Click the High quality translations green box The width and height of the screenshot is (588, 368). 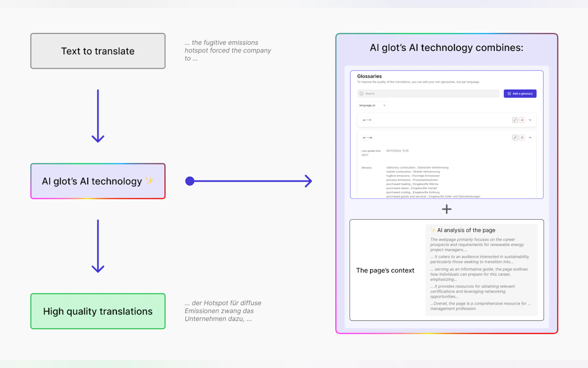coord(98,311)
